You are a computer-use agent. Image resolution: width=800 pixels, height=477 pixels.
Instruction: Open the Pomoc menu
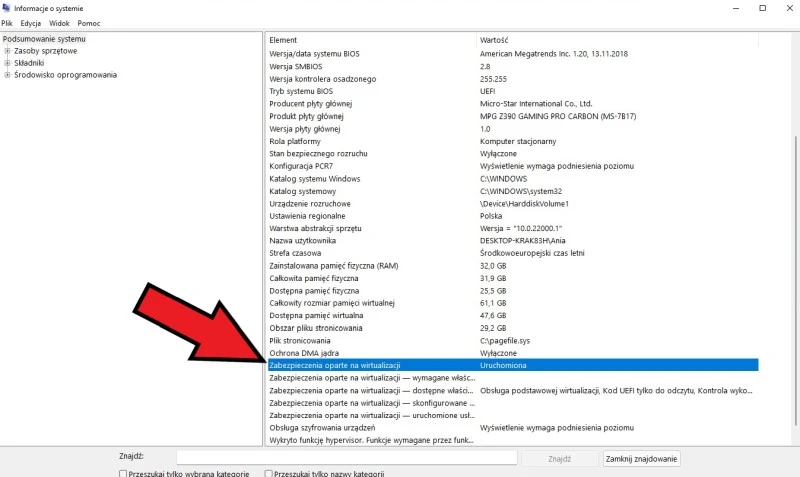click(89, 23)
